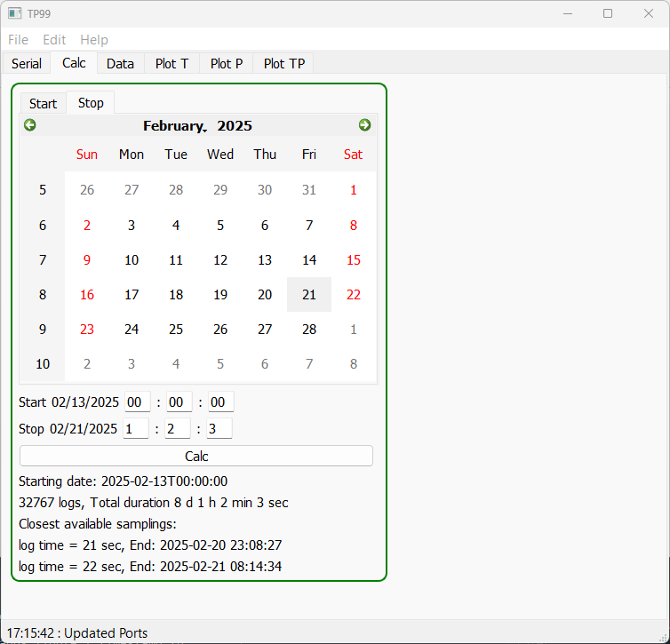Choose Thursday February 20
Image resolution: width=670 pixels, height=644 pixels.
[265, 294]
